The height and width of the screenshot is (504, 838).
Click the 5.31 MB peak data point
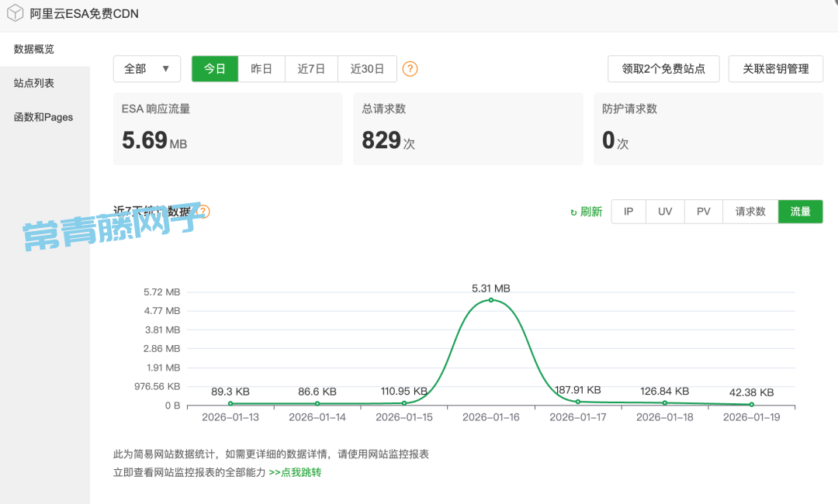point(490,300)
